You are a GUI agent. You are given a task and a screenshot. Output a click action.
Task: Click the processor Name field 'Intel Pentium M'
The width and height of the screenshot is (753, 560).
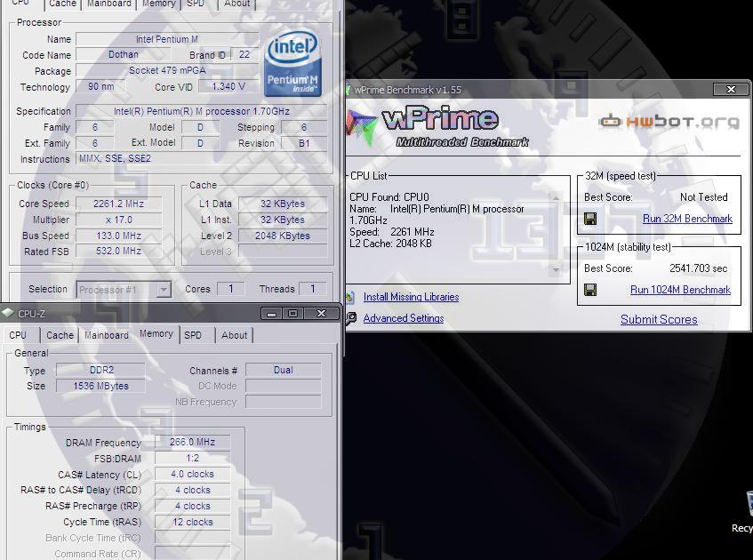tap(167, 39)
